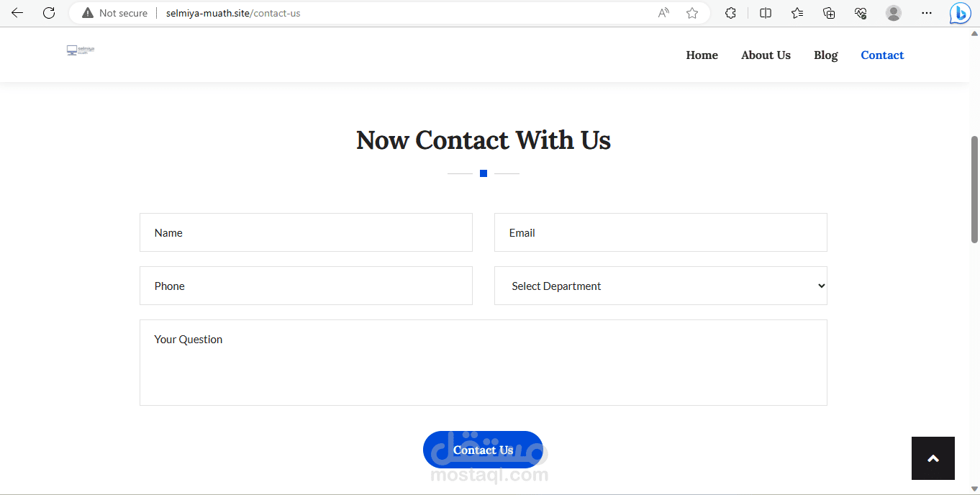The height and width of the screenshot is (495, 980).
Task: Click the browser essentials heart icon
Action: click(x=861, y=13)
